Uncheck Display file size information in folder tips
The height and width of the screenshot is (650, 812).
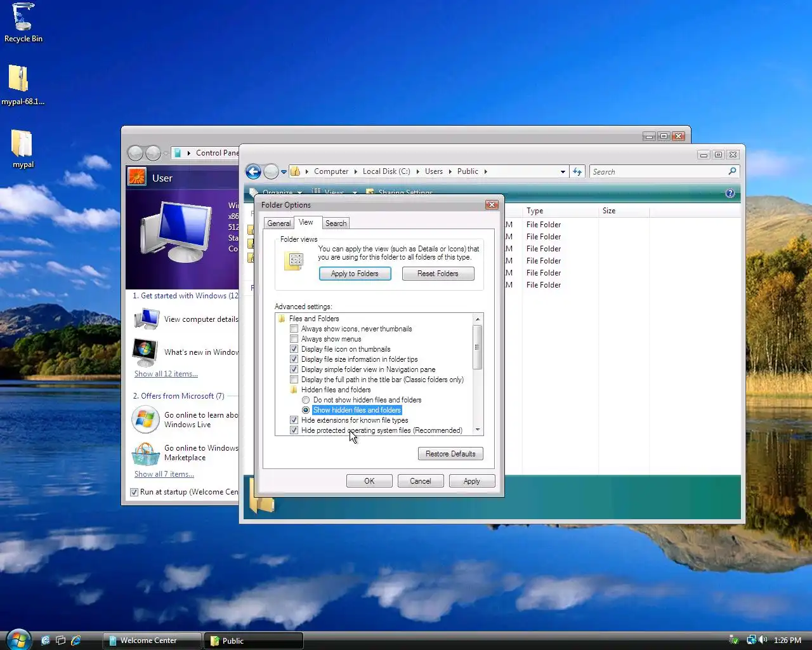point(294,359)
